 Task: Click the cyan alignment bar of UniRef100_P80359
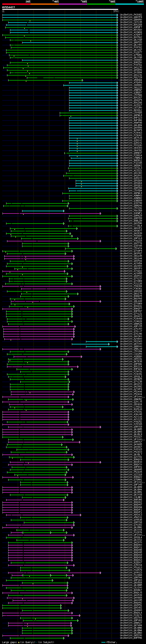coord(43,211)
